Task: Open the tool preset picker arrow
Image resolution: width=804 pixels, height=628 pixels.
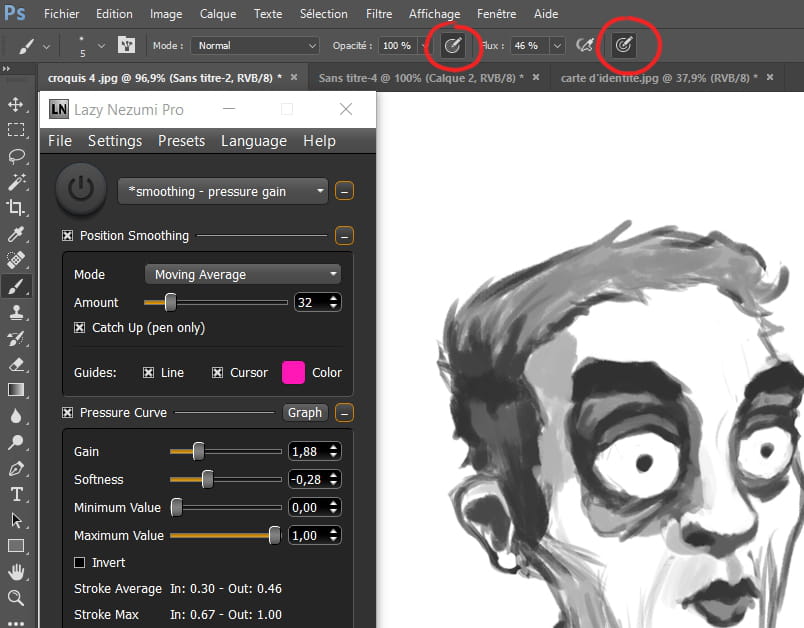Action: point(46,46)
